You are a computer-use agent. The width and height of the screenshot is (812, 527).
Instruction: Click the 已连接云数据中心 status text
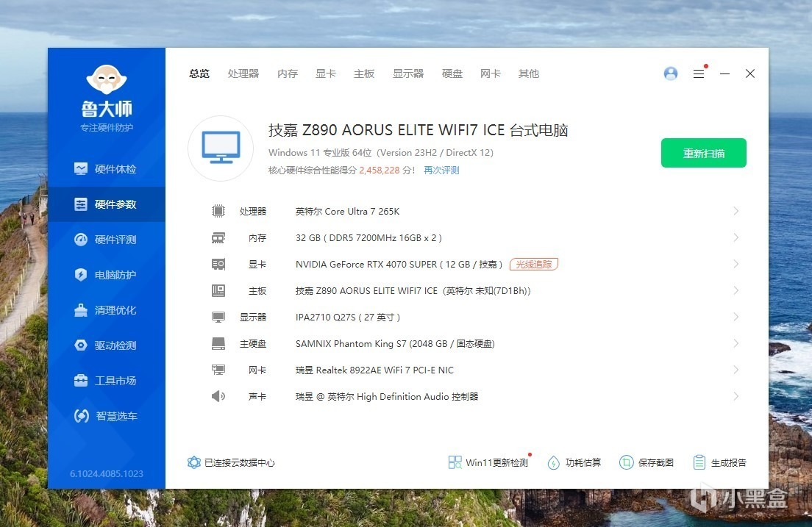click(240, 462)
